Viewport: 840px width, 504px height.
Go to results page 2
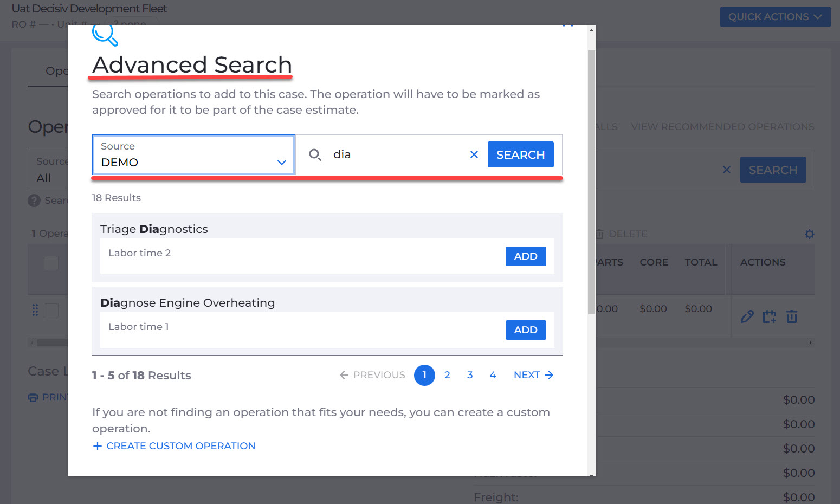(x=447, y=375)
